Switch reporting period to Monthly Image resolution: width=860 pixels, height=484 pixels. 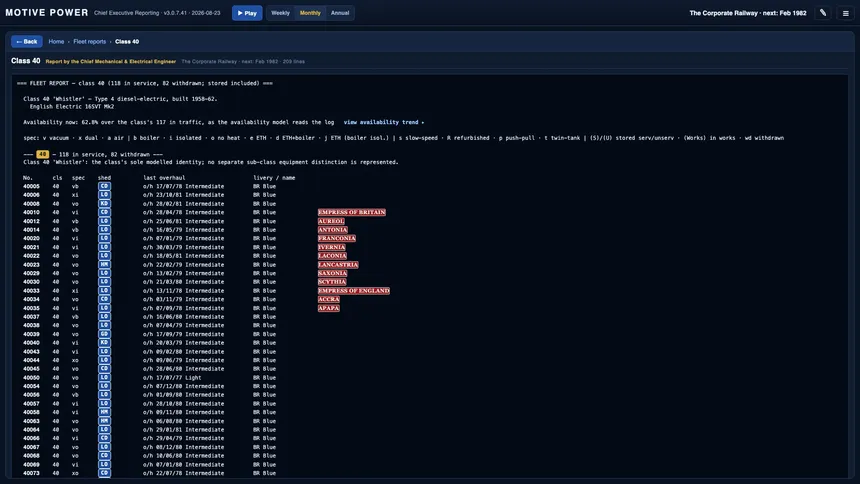(310, 13)
